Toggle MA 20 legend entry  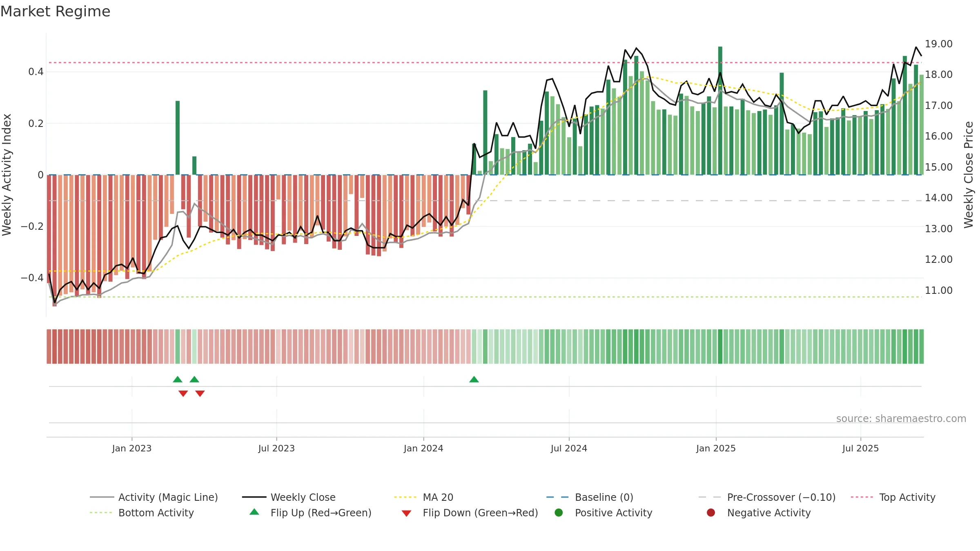424,497
